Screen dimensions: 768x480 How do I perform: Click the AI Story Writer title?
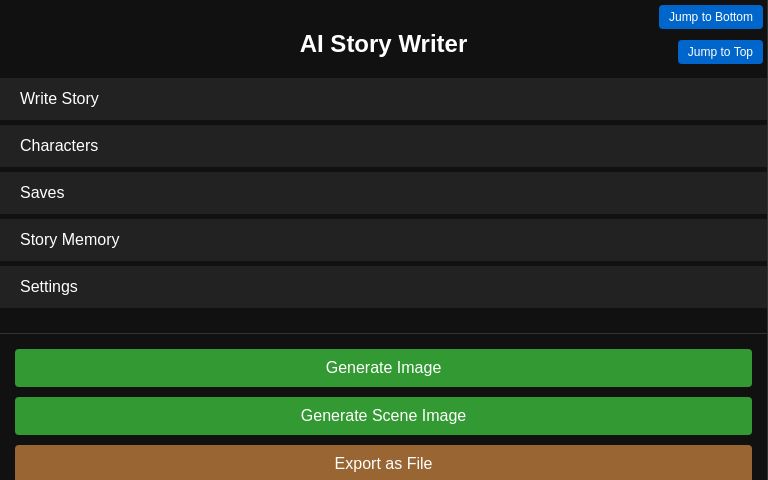tap(383, 44)
